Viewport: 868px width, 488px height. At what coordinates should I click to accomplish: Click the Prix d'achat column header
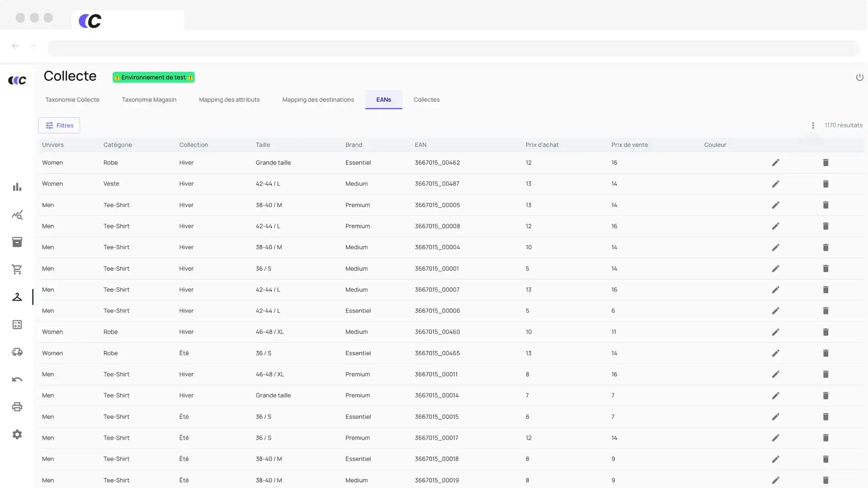(542, 145)
